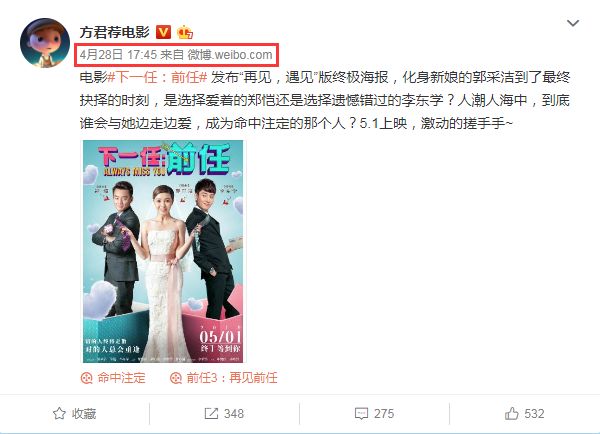Click the star favorite icon
This screenshot has width=600, height=434.
click(59, 413)
